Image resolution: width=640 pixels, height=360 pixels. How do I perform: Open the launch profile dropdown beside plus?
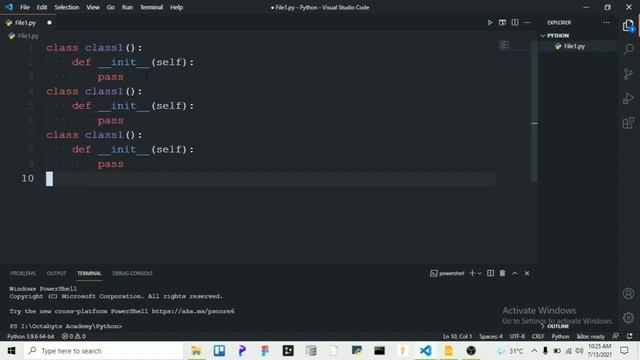tap(480, 273)
